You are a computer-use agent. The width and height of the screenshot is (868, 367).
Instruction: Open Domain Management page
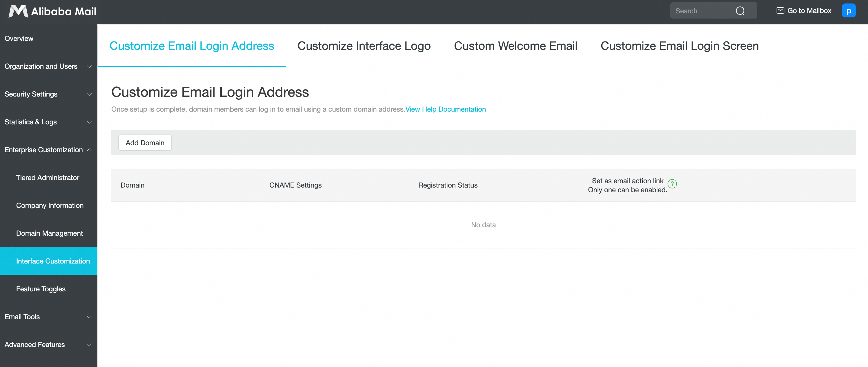coord(48,233)
